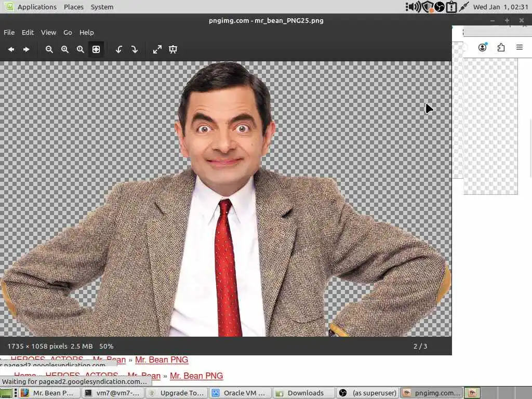Screen dimensions: 532x399
Task: Switch to '(as superuser)' OBS taskbar item
Action: [x=368, y=393]
